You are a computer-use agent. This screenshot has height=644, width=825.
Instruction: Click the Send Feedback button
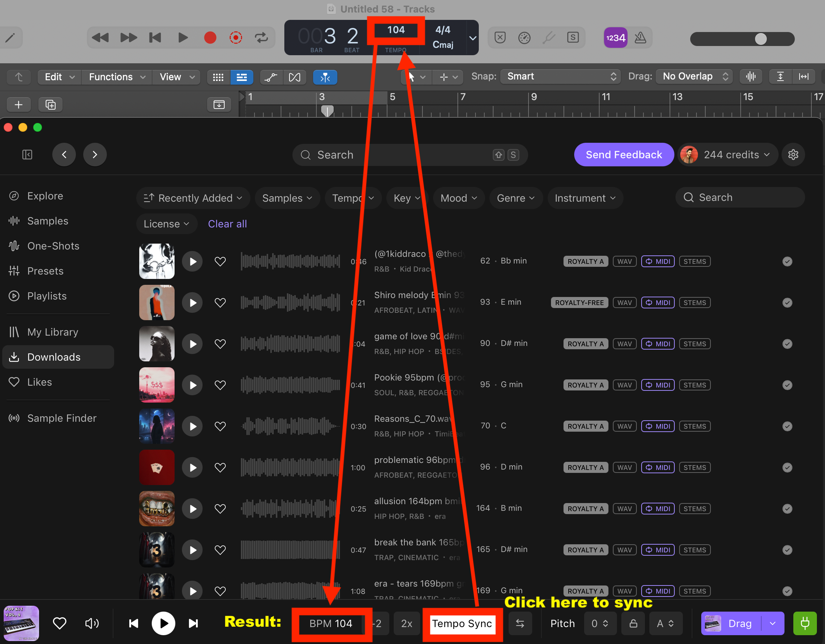click(x=624, y=155)
